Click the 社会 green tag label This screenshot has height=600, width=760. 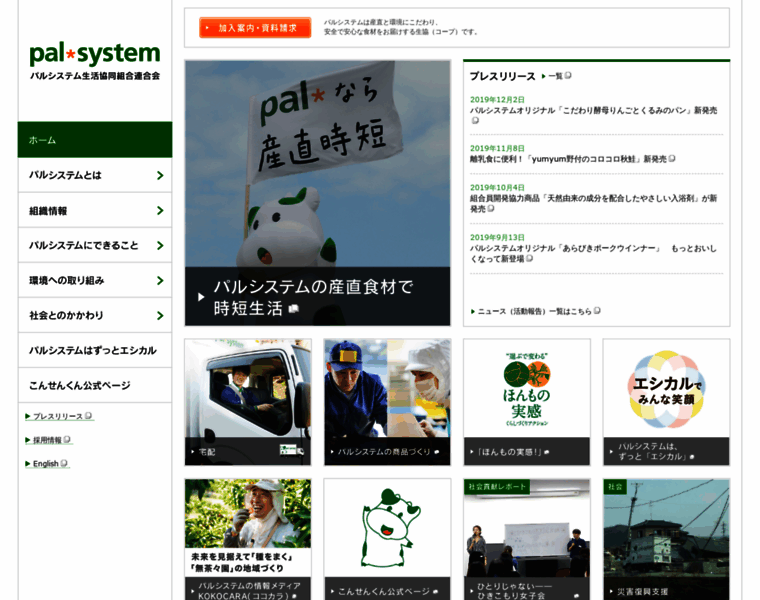(x=615, y=487)
